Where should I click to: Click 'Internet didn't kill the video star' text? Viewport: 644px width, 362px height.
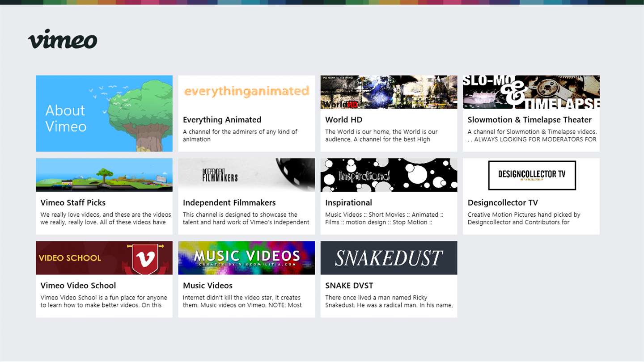pyautogui.click(x=242, y=301)
